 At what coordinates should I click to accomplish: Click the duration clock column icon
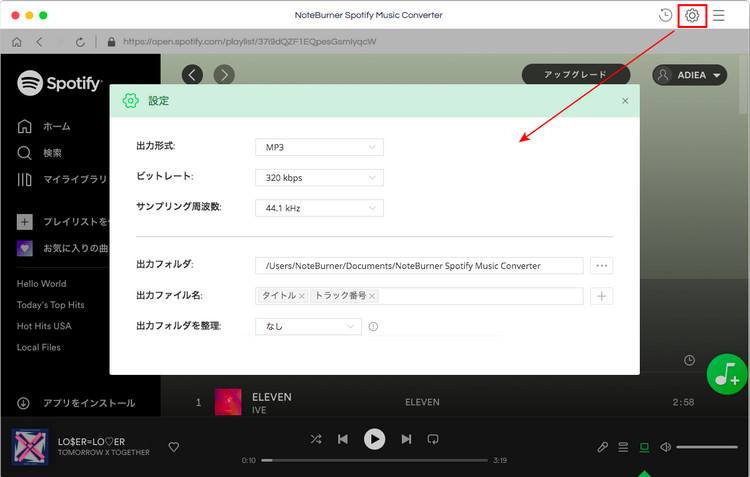pos(689,360)
